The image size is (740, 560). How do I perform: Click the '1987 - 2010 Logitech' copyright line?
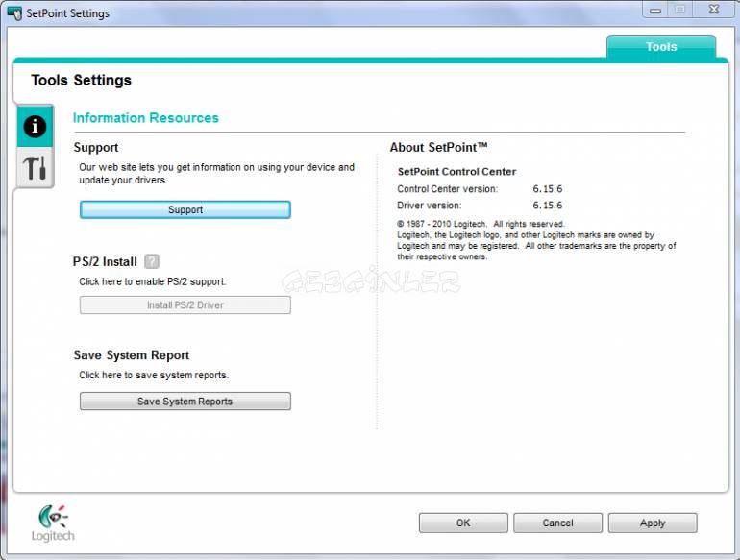tap(481, 224)
